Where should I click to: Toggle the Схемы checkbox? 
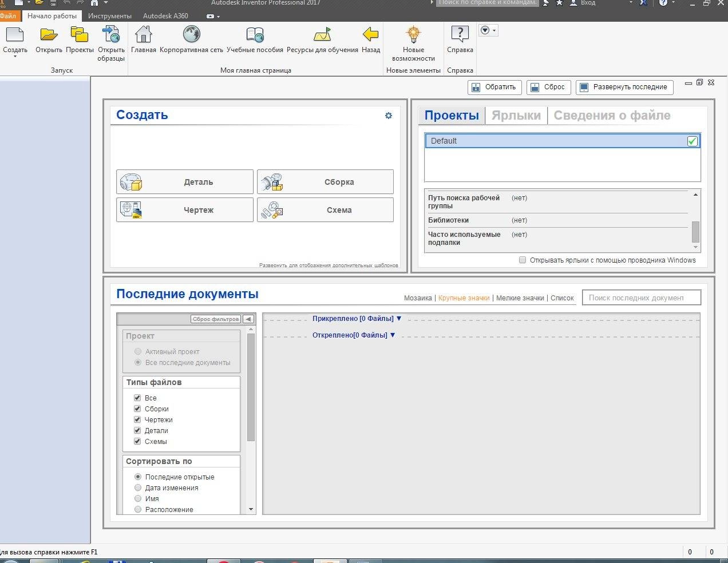coord(137,441)
